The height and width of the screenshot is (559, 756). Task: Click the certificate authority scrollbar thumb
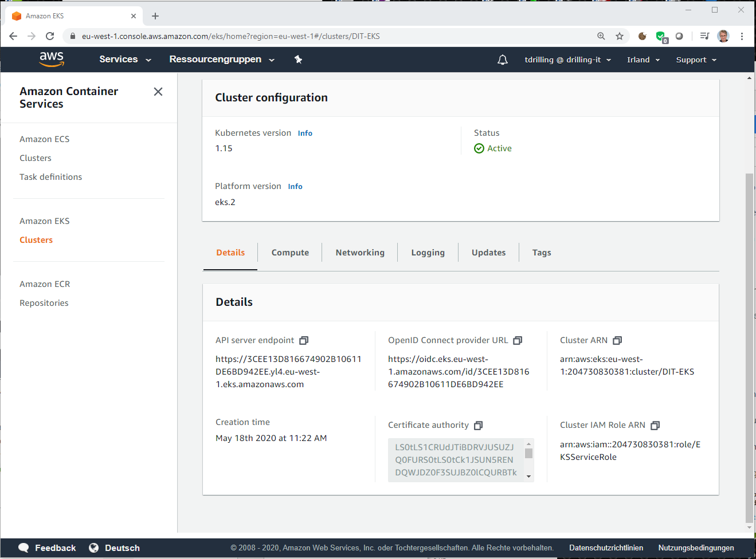pos(528,453)
